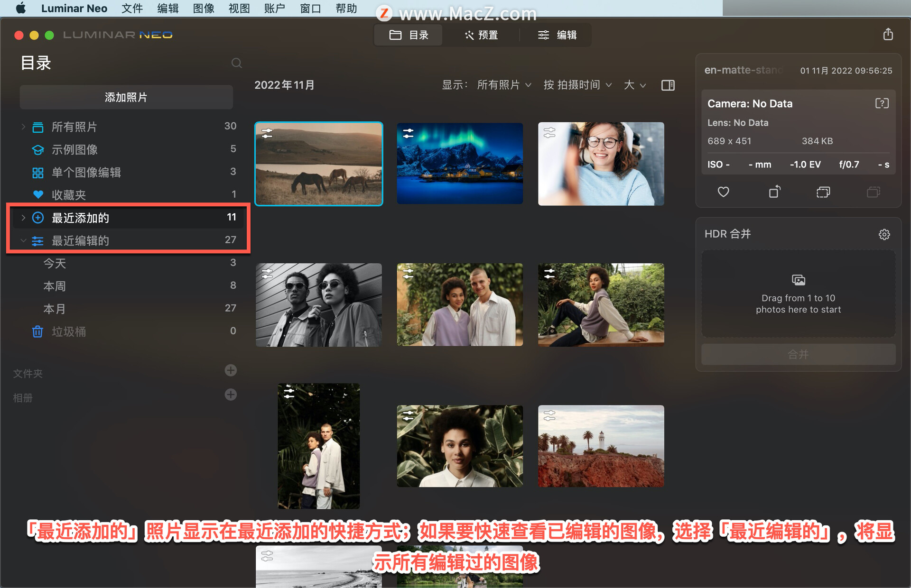Open the 按拍摄时间 sort dropdown
The image size is (911, 588).
tap(577, 85)
